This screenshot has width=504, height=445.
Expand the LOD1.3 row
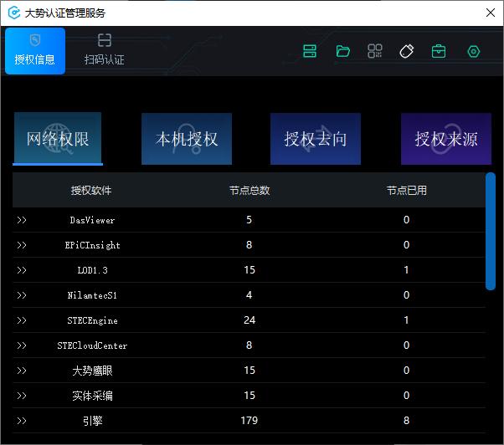[x=22, y=270]
